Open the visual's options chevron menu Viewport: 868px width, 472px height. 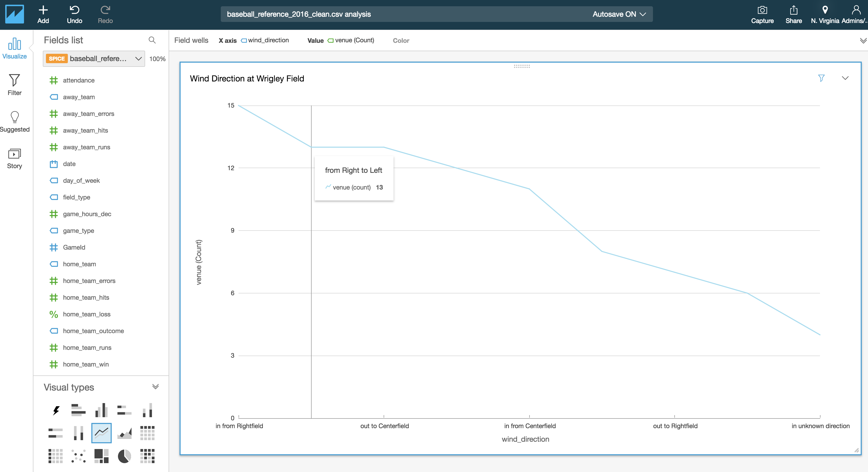click(x=845, y=78)
